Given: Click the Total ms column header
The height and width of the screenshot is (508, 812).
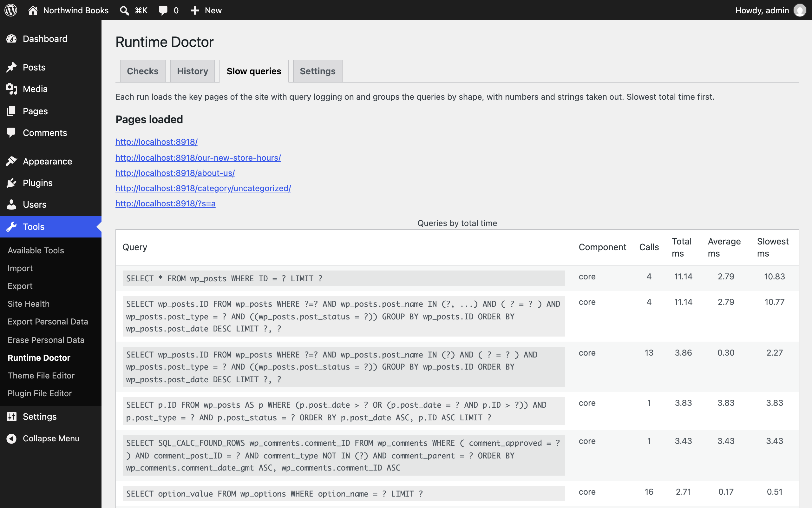Looking at the screenshot, I should coord(681,247).
